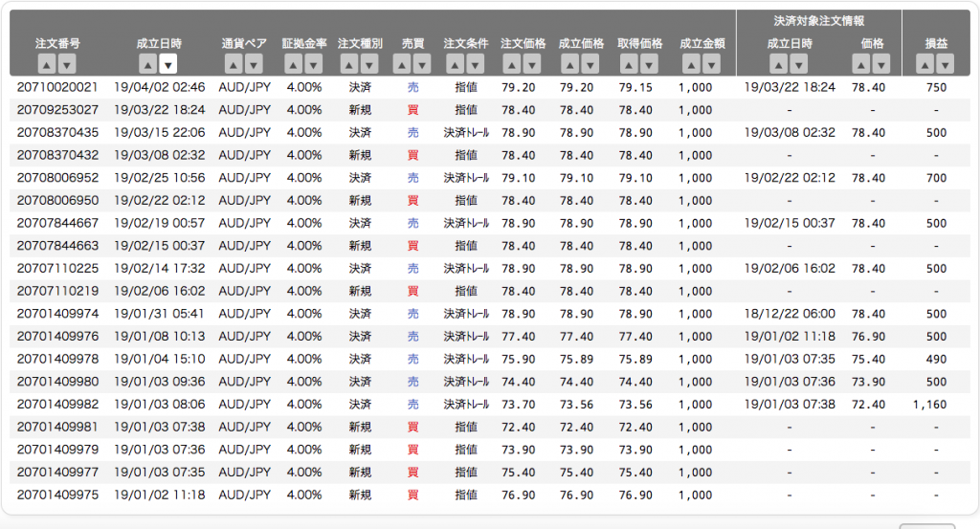
Task: Sort 注文条件 column ascending
Action: (455, 64)
